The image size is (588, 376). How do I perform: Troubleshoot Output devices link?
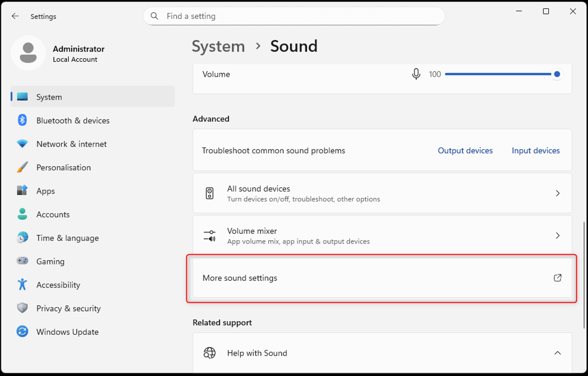[x=465, y=150]
